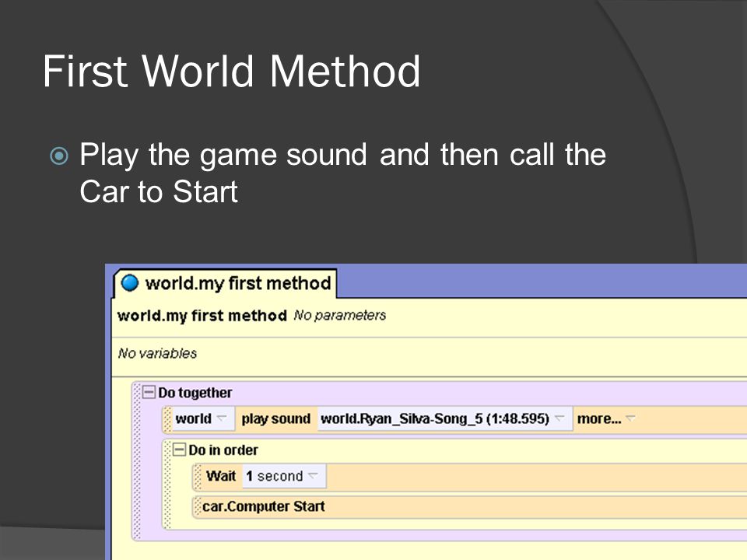Open the more... options dropdown

pyautogui.click(x=606, y=419)
